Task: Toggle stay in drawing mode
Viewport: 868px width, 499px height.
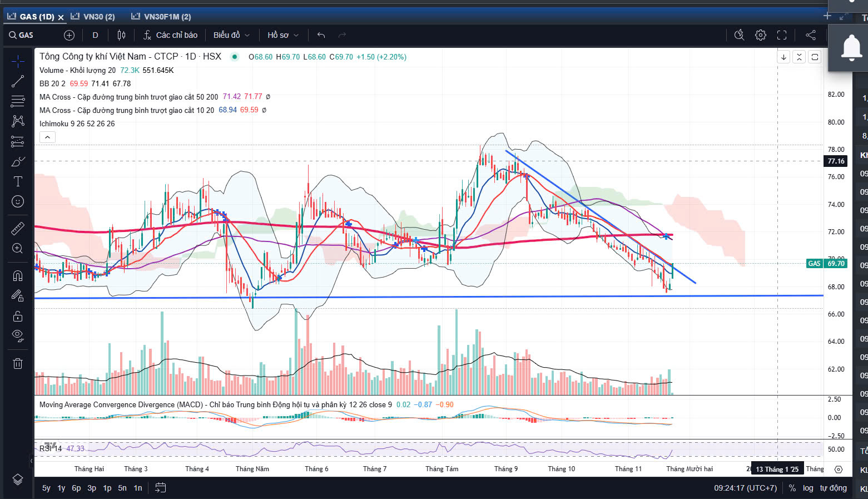Action: (x=18, y=295)
